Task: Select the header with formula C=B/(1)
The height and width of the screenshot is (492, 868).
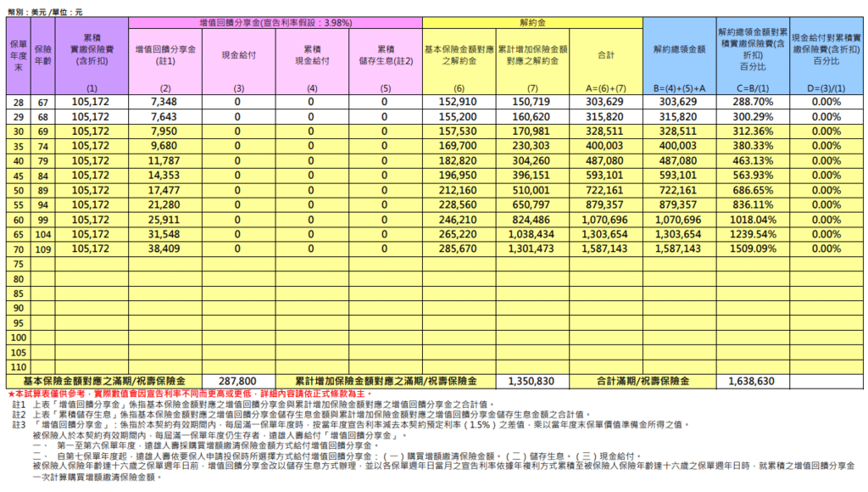Action: [753, 55]
